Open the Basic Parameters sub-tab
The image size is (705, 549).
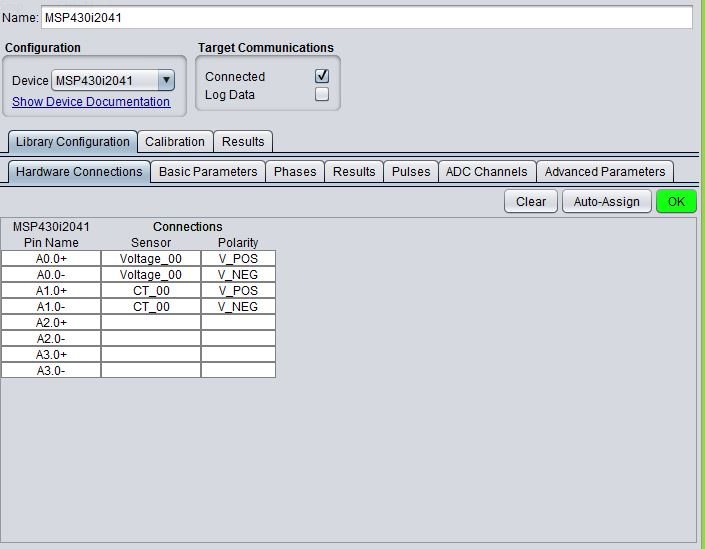tap(208, 172)
